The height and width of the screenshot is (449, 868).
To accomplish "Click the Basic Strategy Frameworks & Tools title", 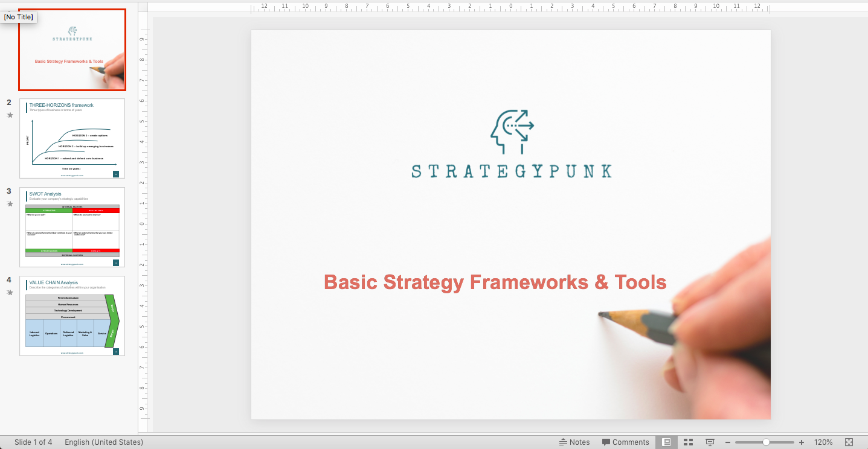I will pyautogui.click(x=495, y=282).
